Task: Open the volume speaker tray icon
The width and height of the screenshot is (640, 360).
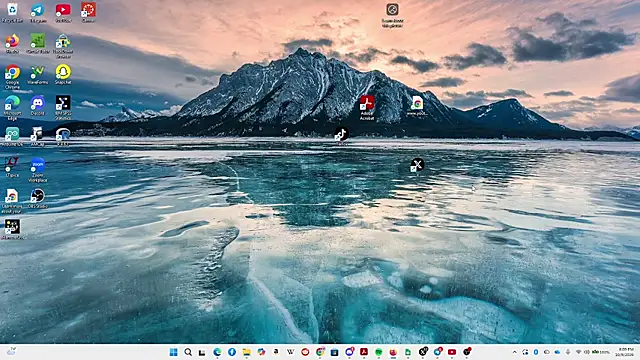Action: (x=587, y=352)
